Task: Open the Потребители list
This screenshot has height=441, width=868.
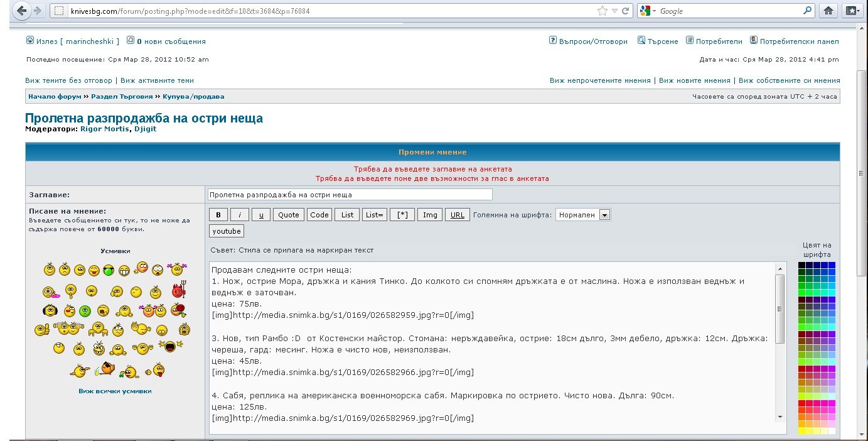Action: tap(714, 41)
